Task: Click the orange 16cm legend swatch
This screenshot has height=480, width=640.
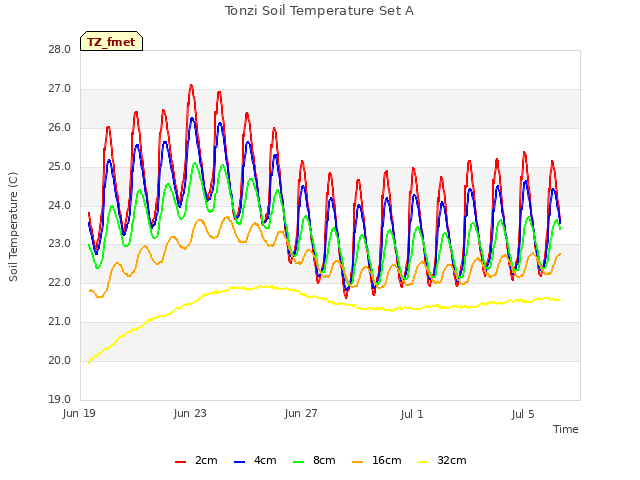Action: click(358, 462)
